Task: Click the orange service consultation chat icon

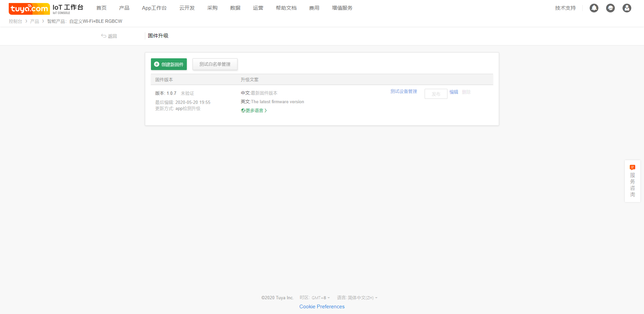Action: tap(632, 167)
